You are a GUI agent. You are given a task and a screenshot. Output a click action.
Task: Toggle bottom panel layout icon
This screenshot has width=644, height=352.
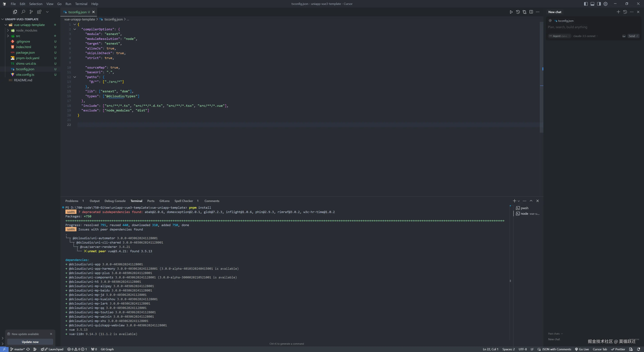click(592, 4)
